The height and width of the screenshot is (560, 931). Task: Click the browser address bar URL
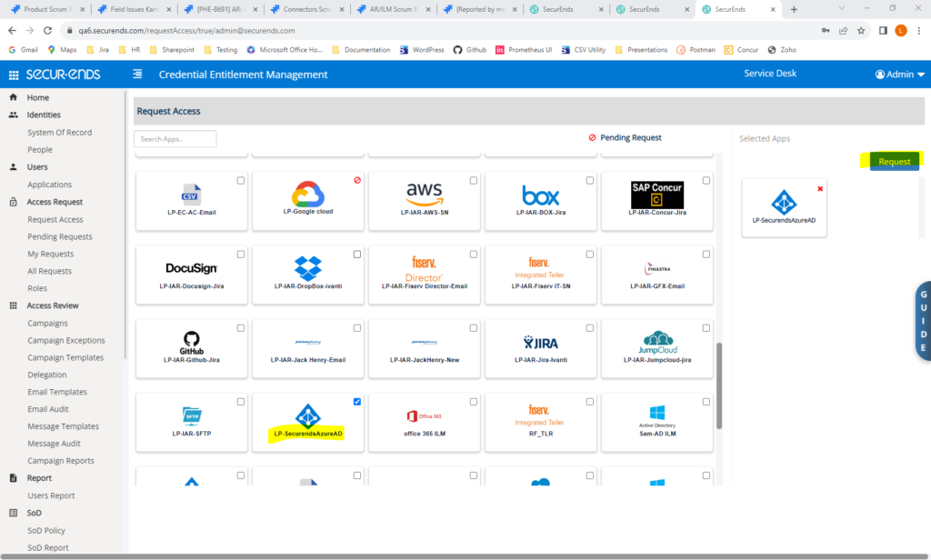click(x=186, y=30)
